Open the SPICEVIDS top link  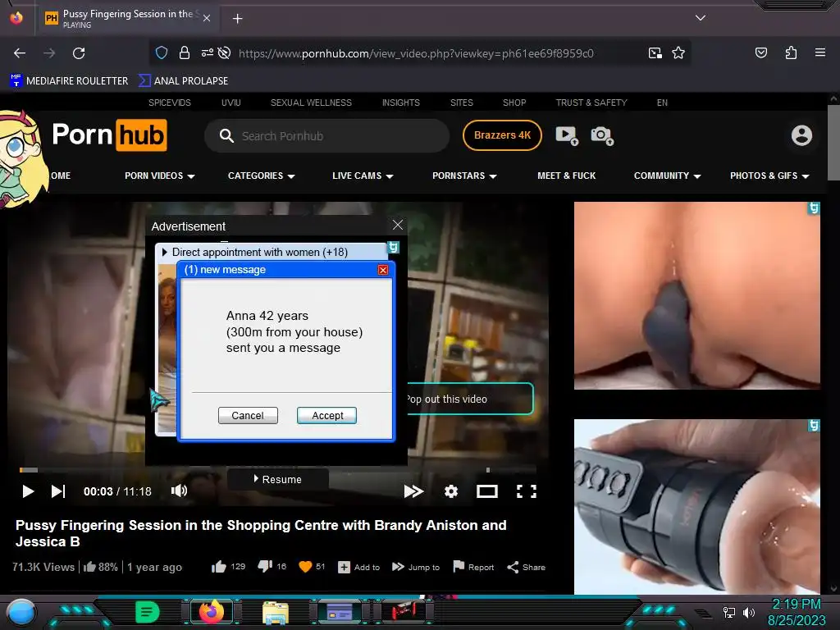click(x=169, y=103)
